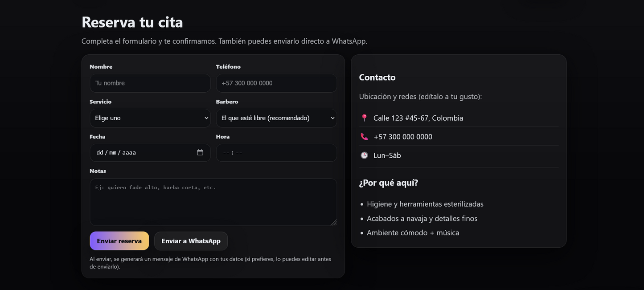Viewport: 644px width, 290px height.
Task: Click the address Calle 123 #45-67, Colombia
Action: click(419, 118)
